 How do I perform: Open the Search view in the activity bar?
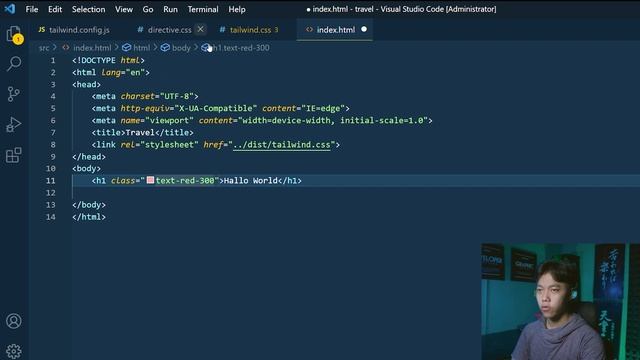click(14, 64)
